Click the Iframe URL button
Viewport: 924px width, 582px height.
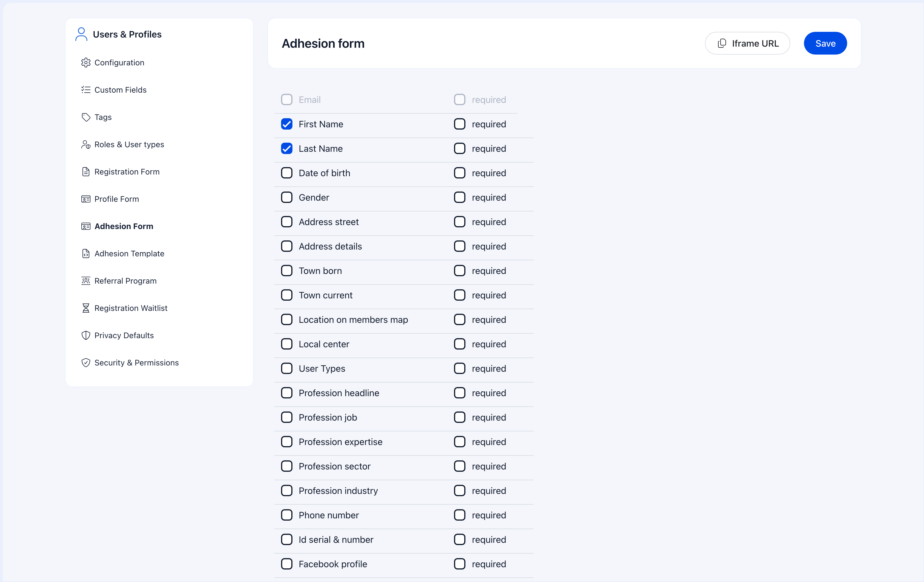click(747, 43)
